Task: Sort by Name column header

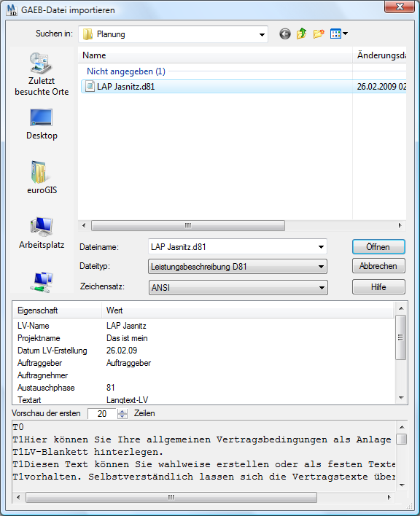Action: pyautogui.click(x=215, y=55)
